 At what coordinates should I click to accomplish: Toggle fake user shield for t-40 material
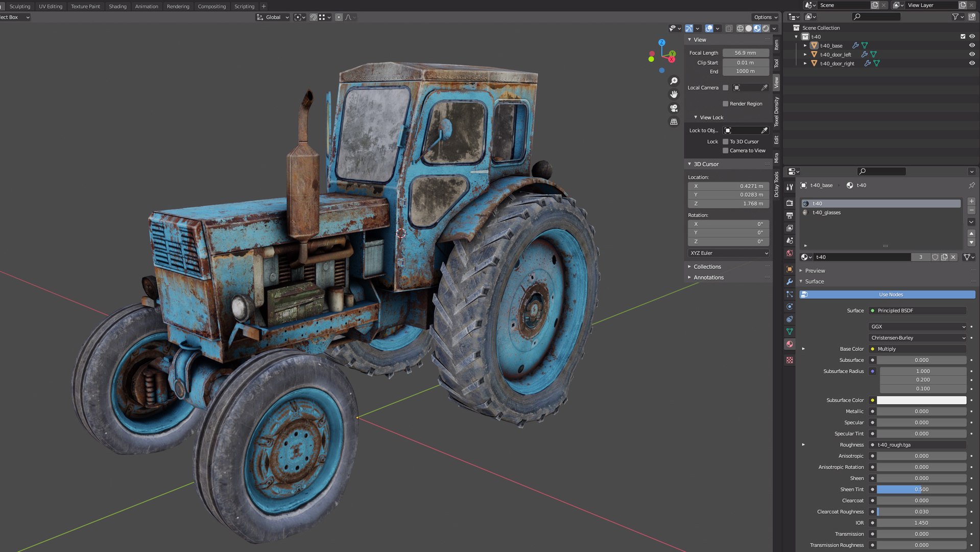point(935,257)
